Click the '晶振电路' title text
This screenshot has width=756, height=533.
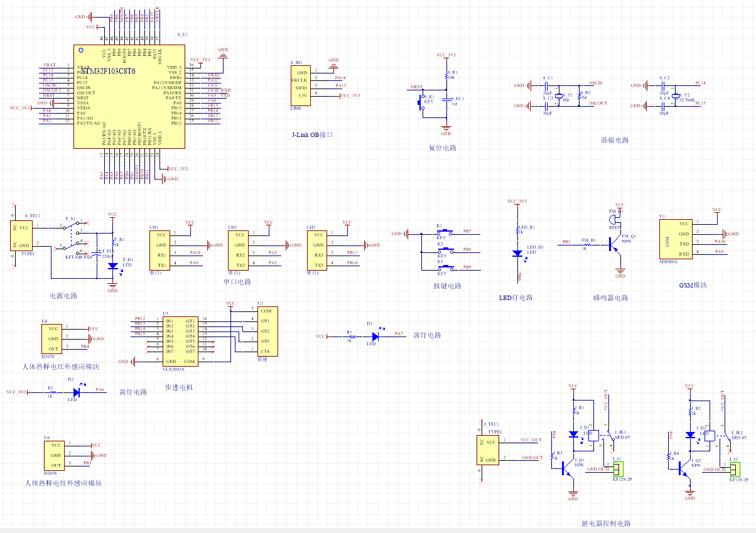pyautogui.click(x=615, y=141)
